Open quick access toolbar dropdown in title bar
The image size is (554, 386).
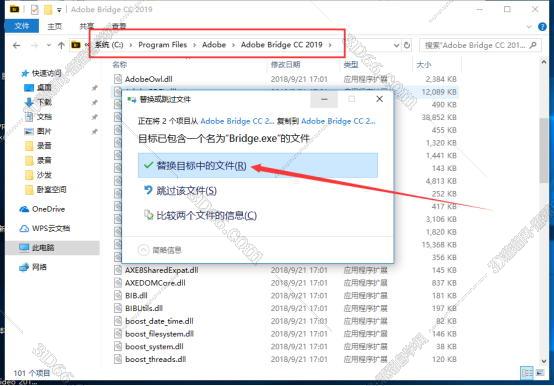[59, 10]
